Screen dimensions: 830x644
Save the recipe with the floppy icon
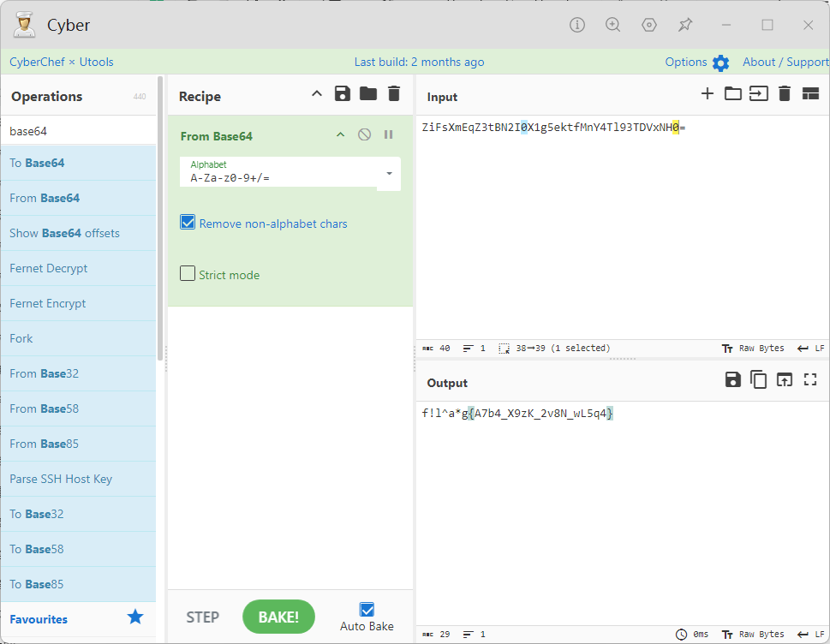tap(343, 93)
